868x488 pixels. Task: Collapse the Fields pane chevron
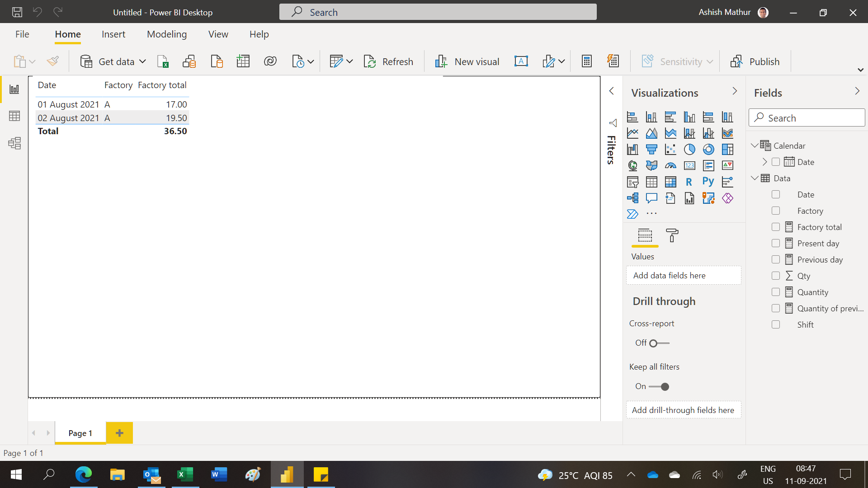click(857, 91)
